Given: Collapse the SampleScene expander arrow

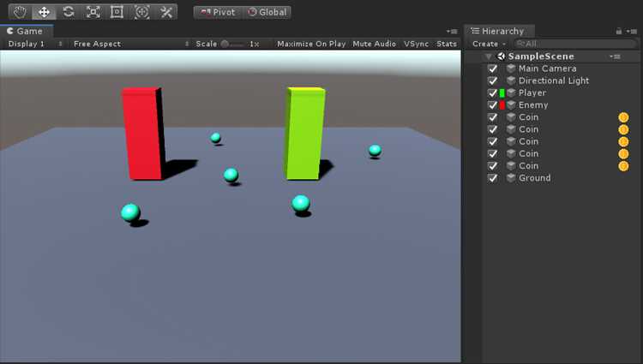Looking at the screenshot, I should (489, 57).
